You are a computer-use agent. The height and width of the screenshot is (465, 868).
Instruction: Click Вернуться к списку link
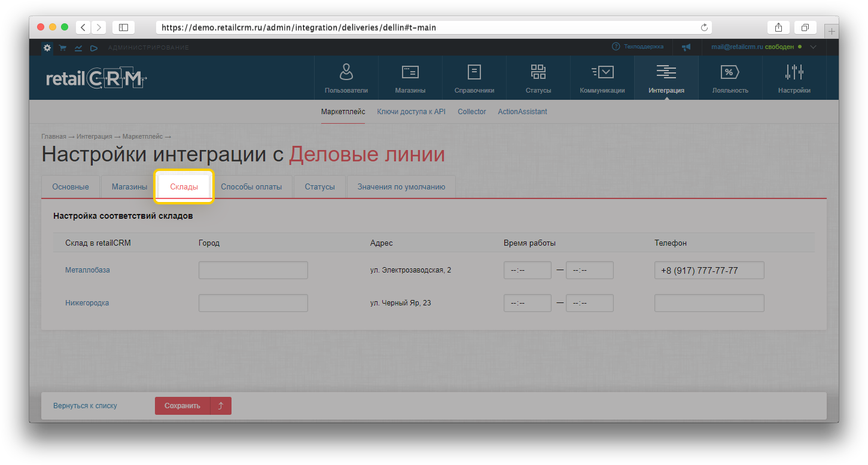[x=85, y=406]
